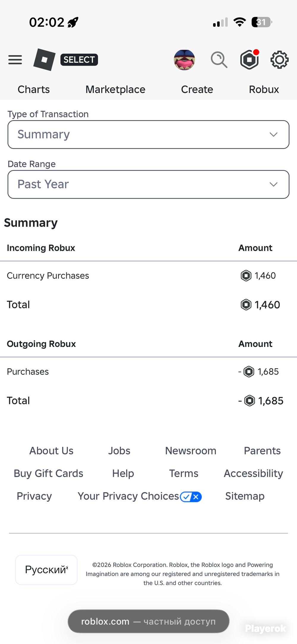Open the Русский language selector

click(x=46, y=570)
